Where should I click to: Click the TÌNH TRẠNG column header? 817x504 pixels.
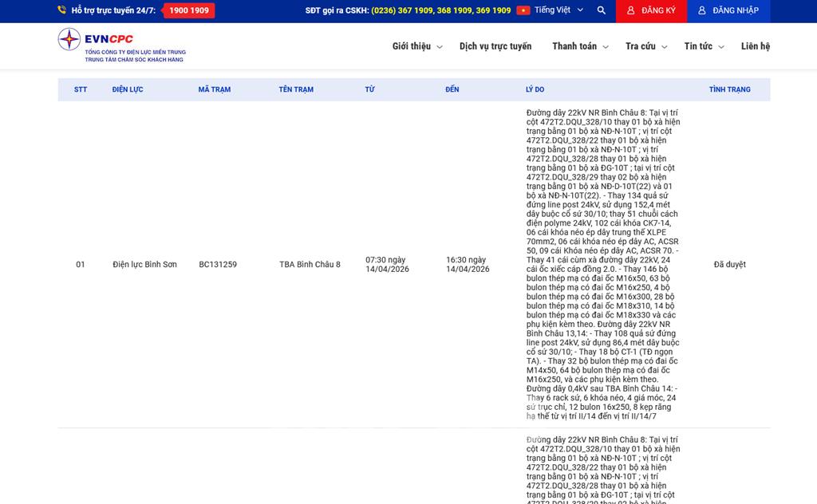click(729, 89)
